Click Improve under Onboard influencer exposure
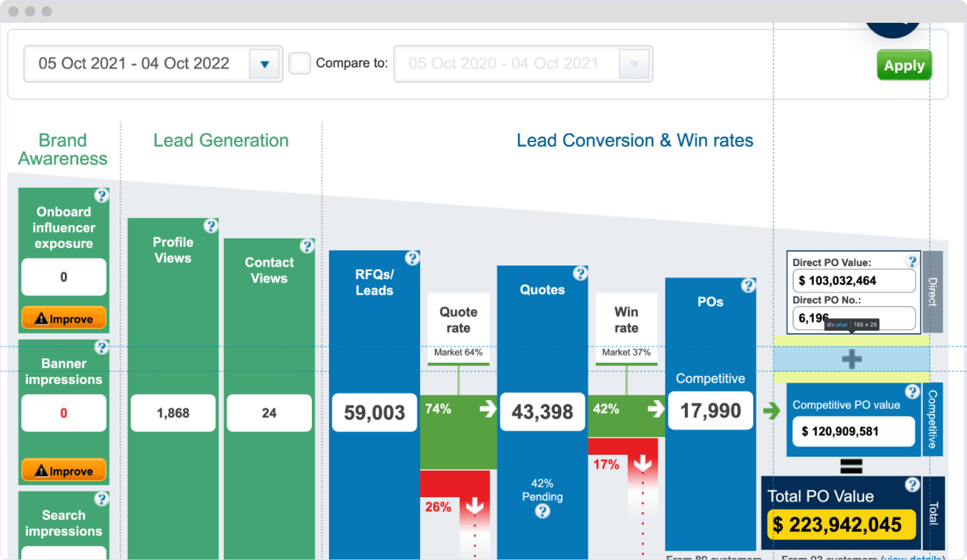 (x=64, y=319)
